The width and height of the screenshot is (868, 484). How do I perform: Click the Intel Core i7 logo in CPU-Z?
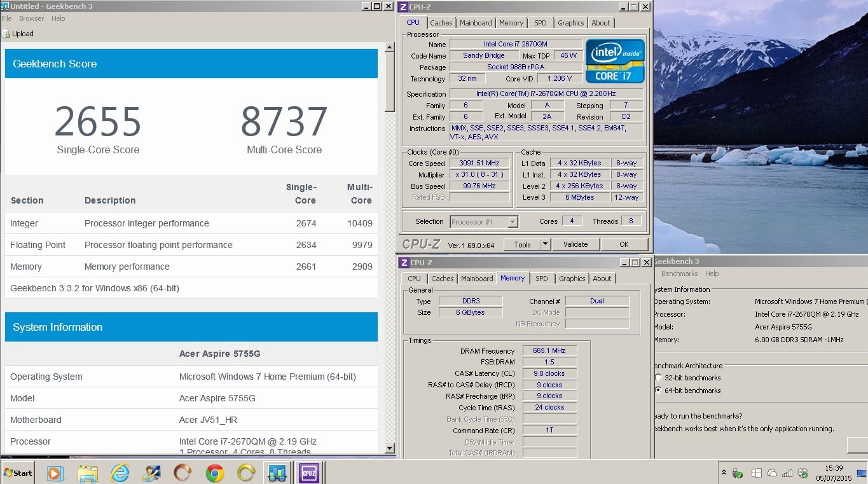click(614, 60)
